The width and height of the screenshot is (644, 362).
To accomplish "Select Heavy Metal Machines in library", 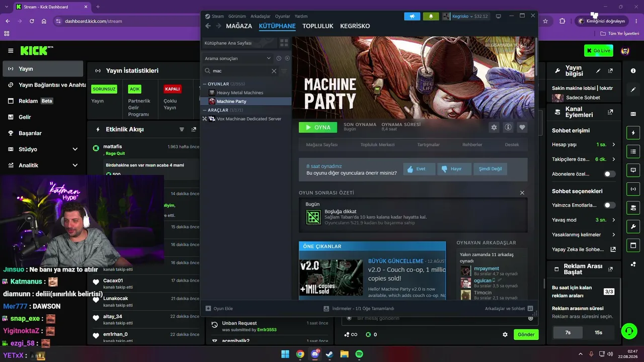I will [x=240, y=93].
